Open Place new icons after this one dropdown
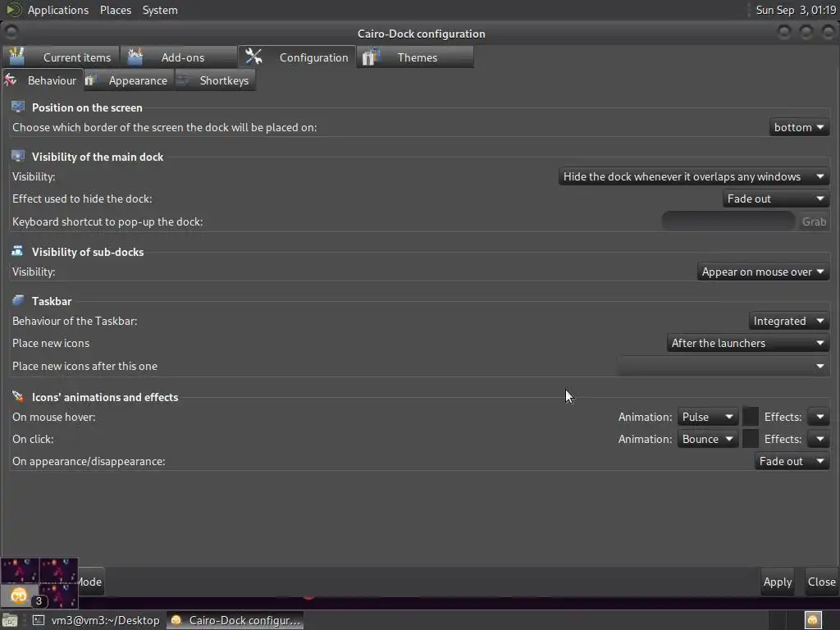Viewport: 840px width, 630px height. click(724, 367)
